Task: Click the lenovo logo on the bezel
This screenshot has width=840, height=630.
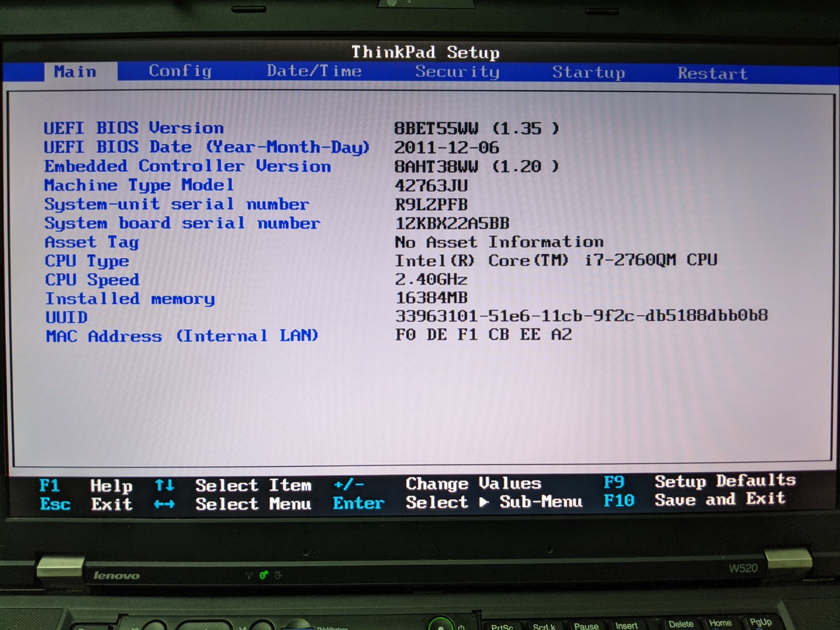Action: pyautogui.click(x=117, y=575)
